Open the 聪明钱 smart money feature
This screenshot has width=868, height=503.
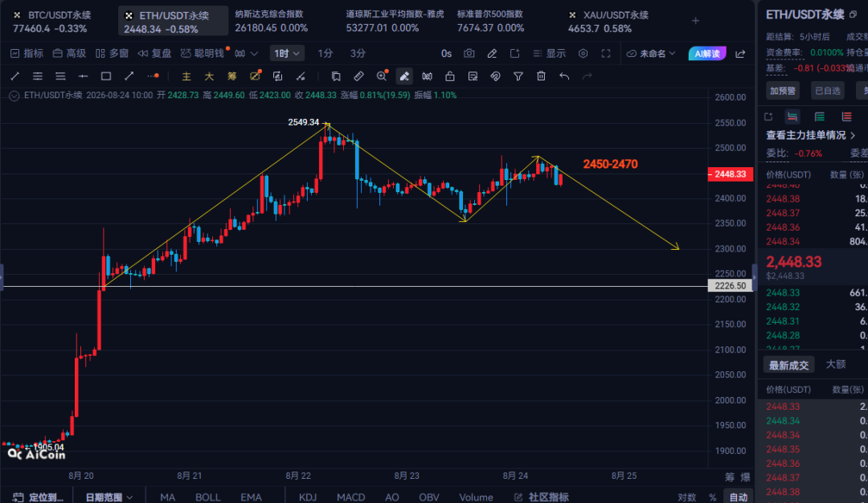point(203,53)
